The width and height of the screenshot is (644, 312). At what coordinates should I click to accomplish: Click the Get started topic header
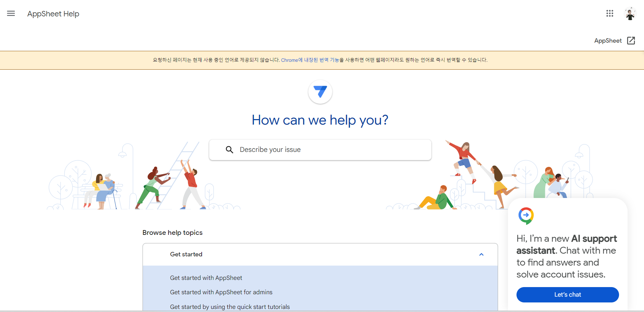(x=320, y=255)
